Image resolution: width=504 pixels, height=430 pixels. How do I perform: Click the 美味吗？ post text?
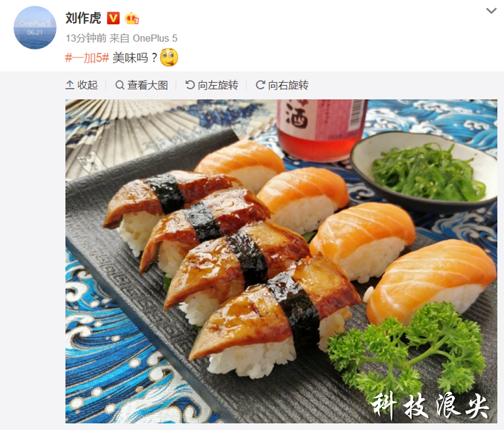(x=134, y=58)
